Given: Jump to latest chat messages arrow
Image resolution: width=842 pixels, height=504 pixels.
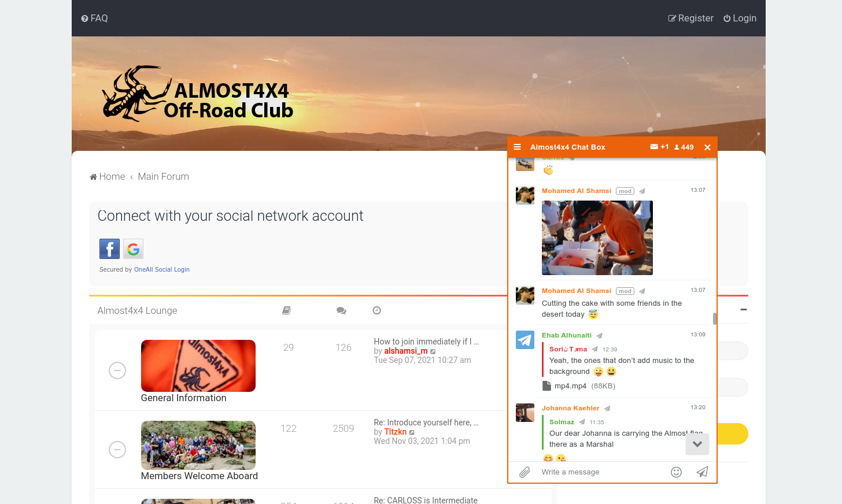Looking at the screenshot, I should pos(697,444).
